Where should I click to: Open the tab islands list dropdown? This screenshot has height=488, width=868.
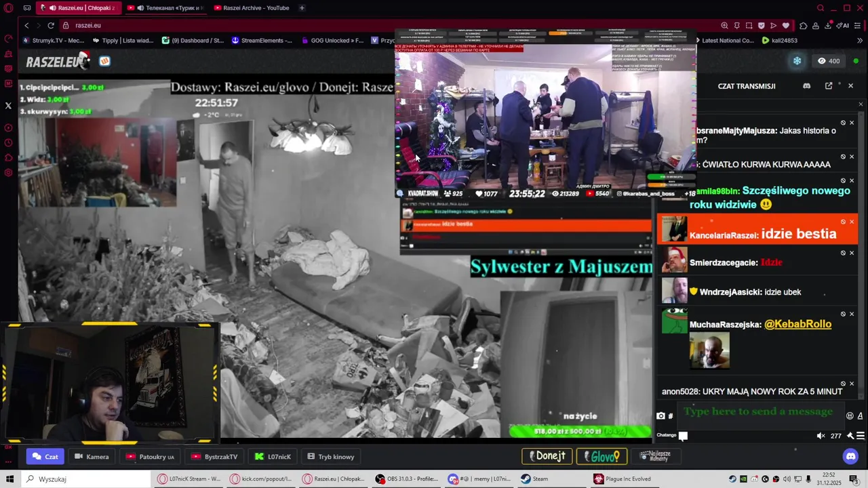(x=27, y=8)
